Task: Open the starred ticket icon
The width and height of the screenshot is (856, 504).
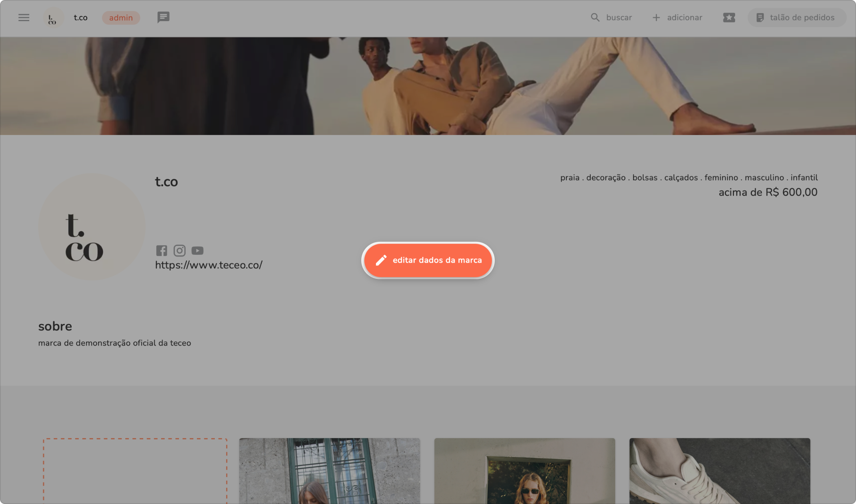Action: click(729, 17)
